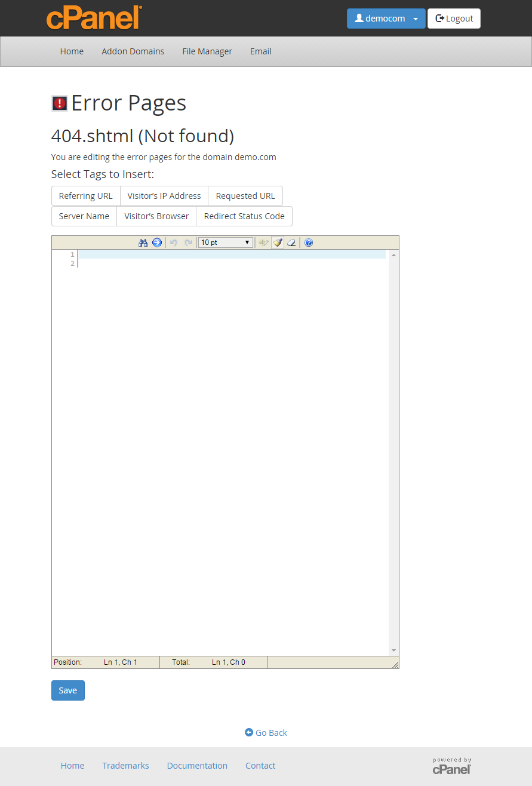Click the blue Go-to arrow icon in editor toolbar
The width and height of the screenshot is (532, 786).
[x=157, y=242]
